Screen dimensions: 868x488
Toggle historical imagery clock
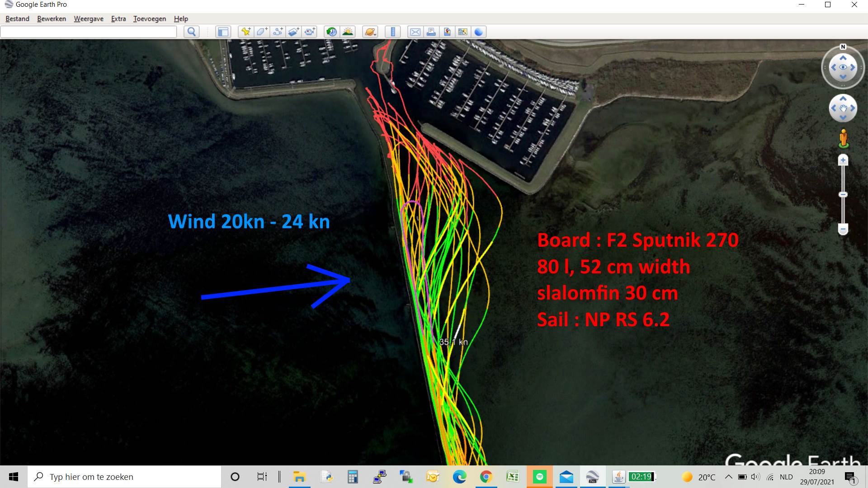tap(331, 32)
